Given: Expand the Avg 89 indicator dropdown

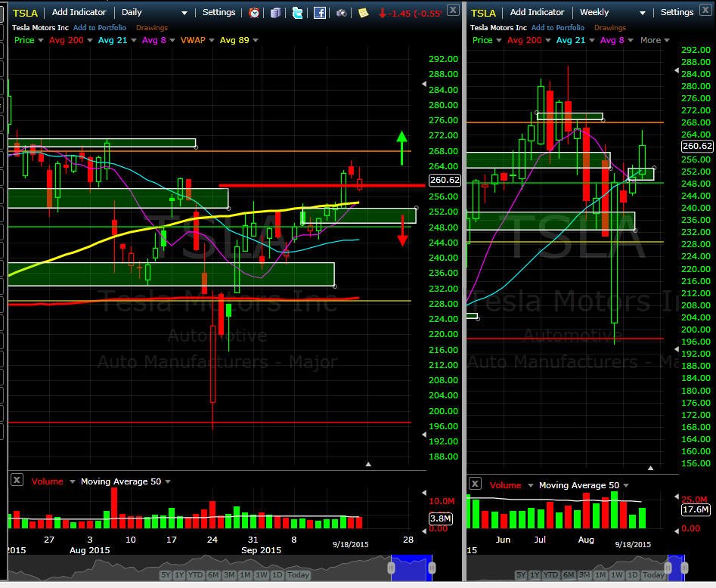Looking at the screenshot, I should click(256, 40).
